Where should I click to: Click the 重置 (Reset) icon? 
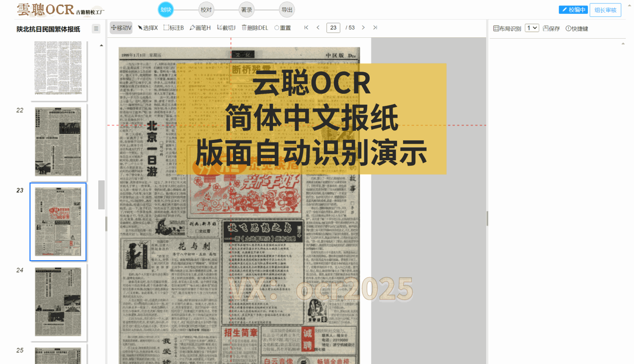[282, 27]
